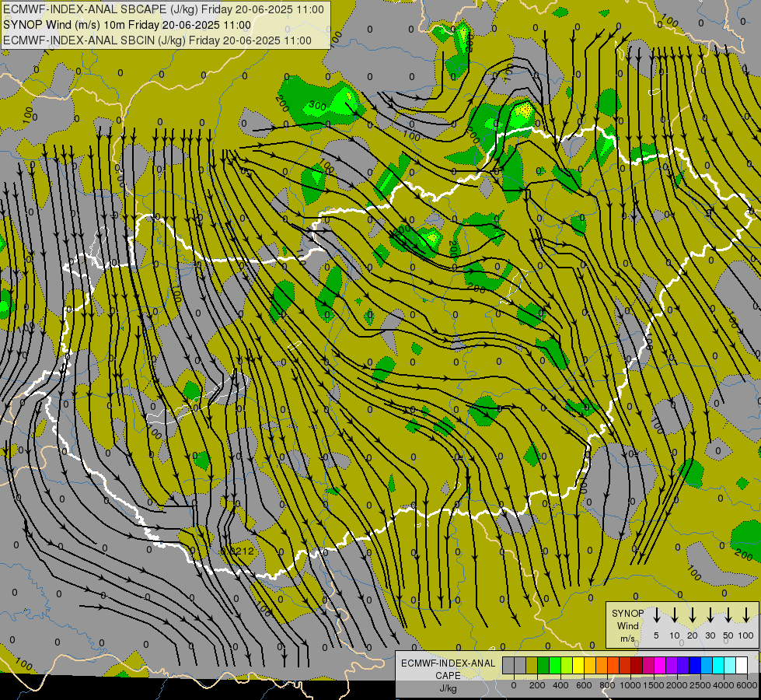
Task: Click the '0.0212' value on the map
Action: point(237,551)
